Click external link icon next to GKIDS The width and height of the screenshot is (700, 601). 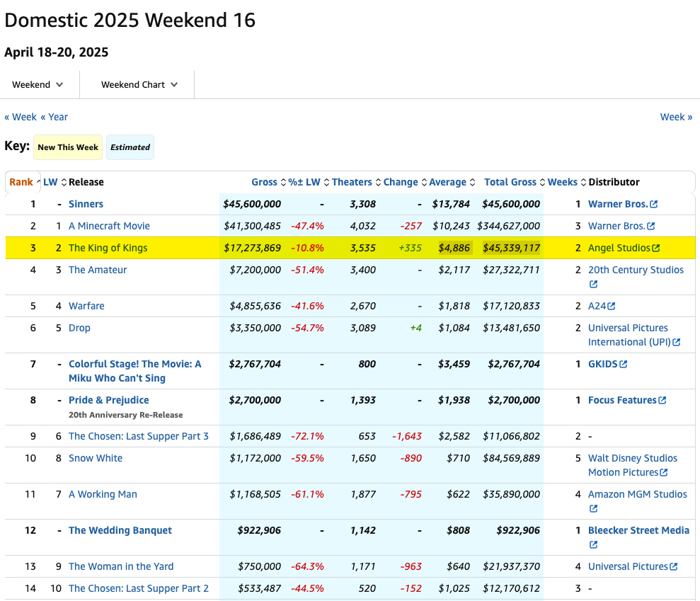(x=623, y=365)
